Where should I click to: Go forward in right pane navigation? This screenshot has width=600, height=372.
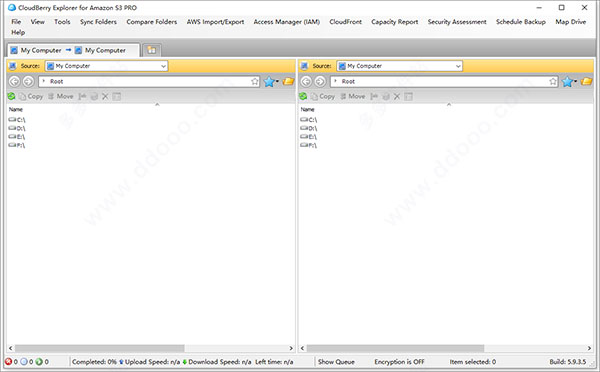point(320,81)
